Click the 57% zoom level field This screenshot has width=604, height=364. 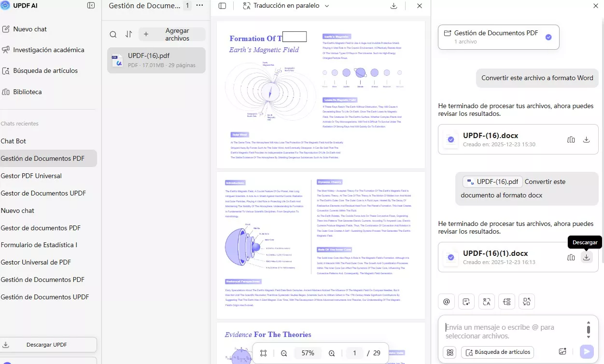coord(308,353)
